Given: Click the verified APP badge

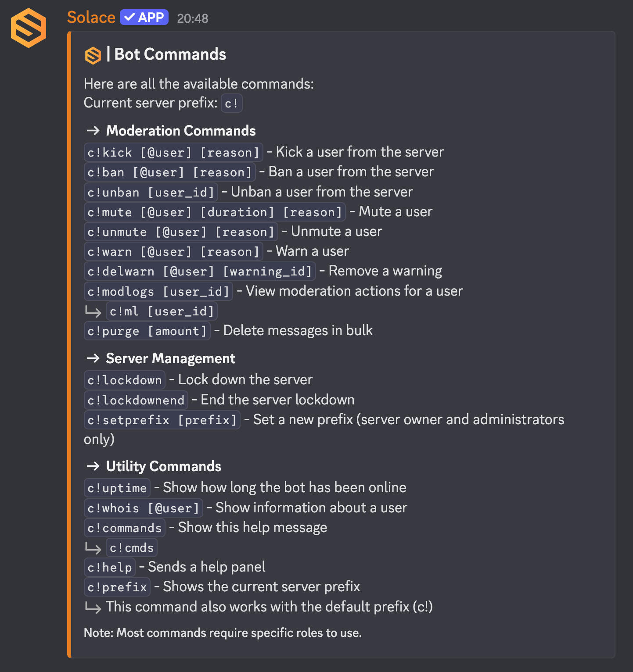Looking at the screenshot, I should 144,18.
